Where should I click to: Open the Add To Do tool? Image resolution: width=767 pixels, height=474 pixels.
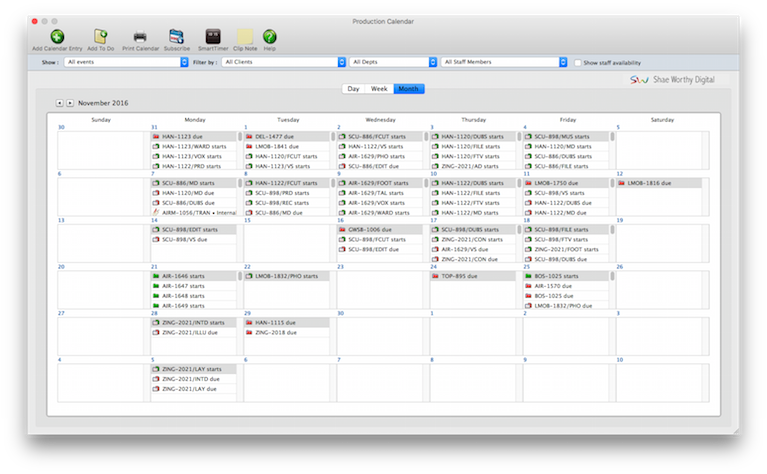[100, 37]
